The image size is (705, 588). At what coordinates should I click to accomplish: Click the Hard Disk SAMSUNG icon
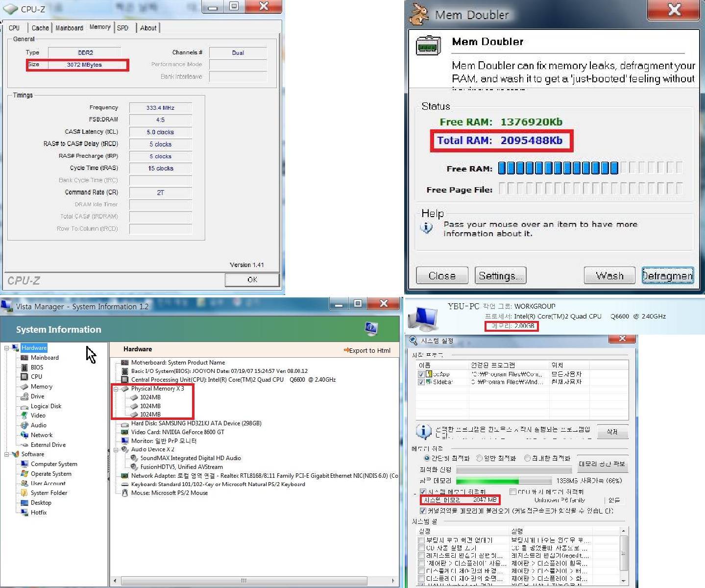[124, 423]
